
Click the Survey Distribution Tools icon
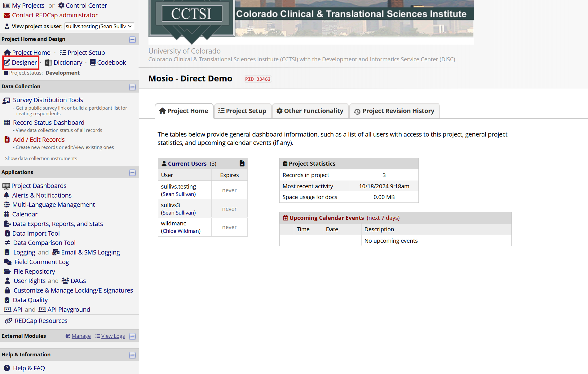pos(7,100)
